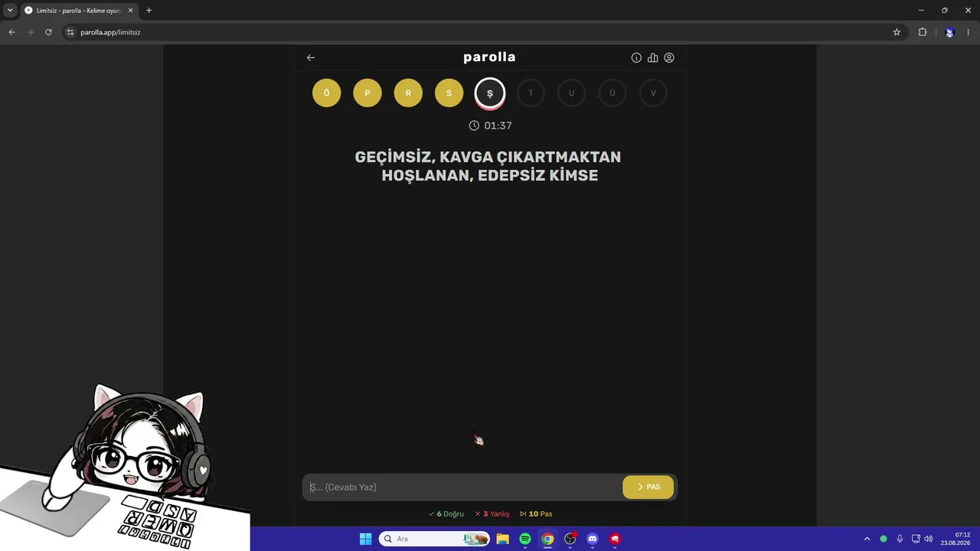Select the U letter circle

tap(571, 93)
